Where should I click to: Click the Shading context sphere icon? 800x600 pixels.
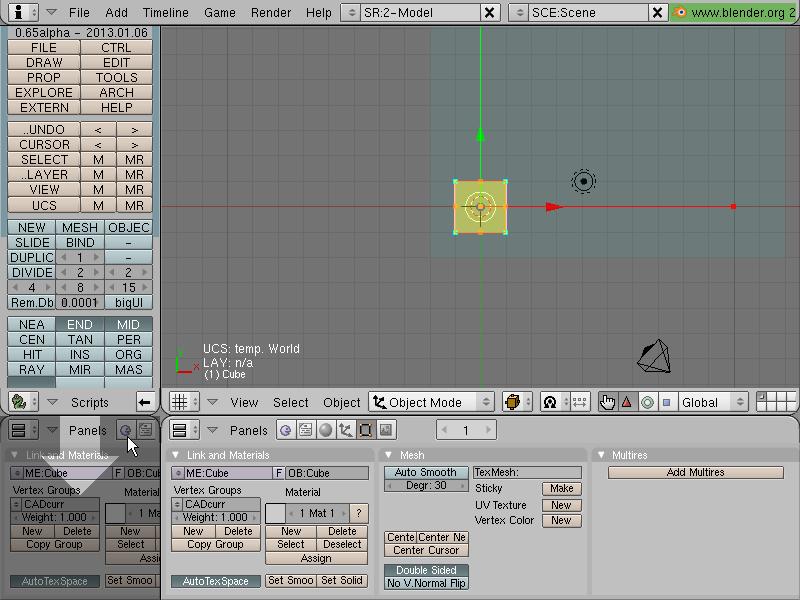coord(325,430)
